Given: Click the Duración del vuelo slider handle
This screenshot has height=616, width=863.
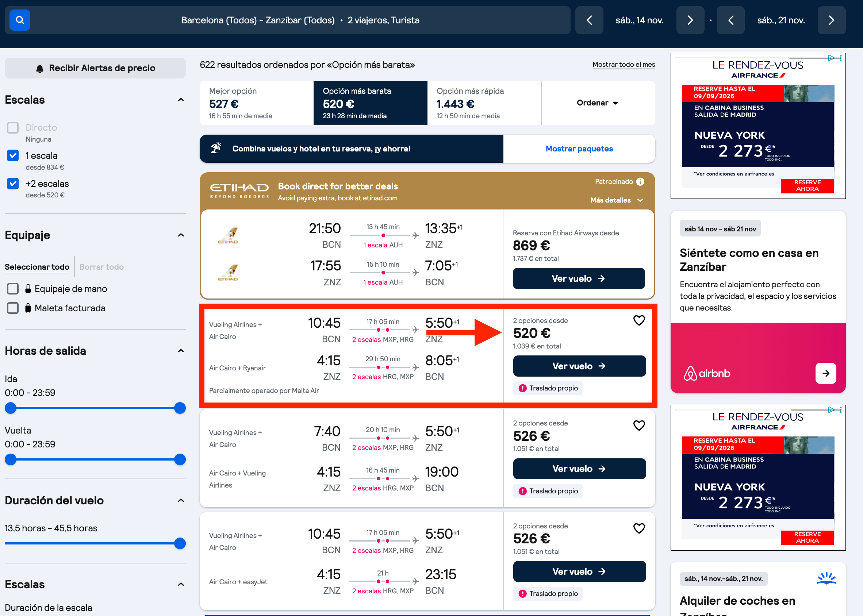Looking at the screenshot, I should click(180, 543).
